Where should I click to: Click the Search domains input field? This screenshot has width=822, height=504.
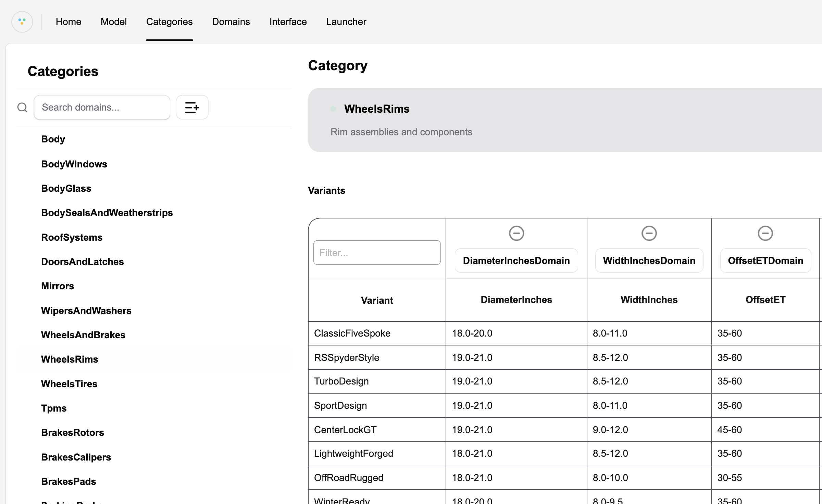click(x=102, y=108)
